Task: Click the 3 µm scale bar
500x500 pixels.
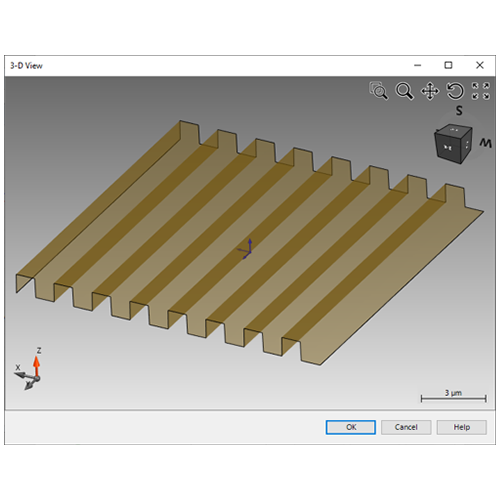Action: [453, 396]
